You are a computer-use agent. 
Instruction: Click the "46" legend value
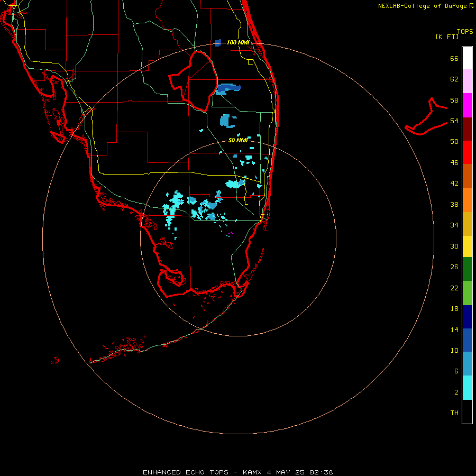coord(454,163)
